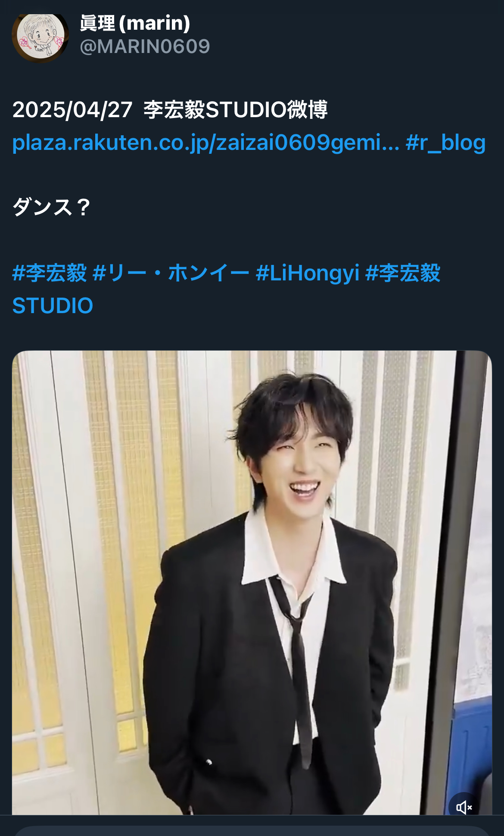Open the marin profile avatar
Screen dimensions: 504x836
(40, 37)
